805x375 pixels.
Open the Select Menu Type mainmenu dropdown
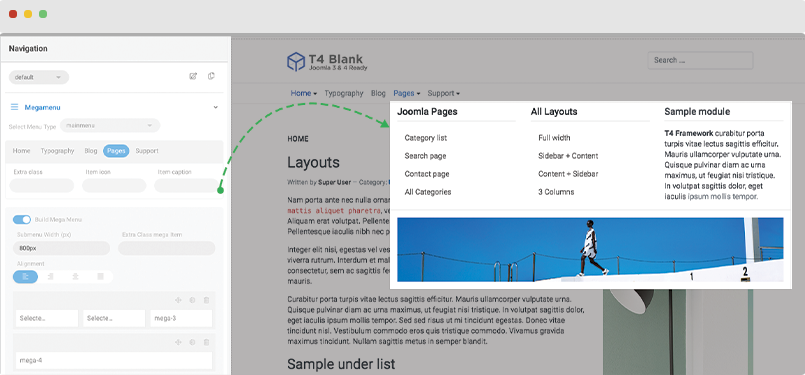coord(110,125)
